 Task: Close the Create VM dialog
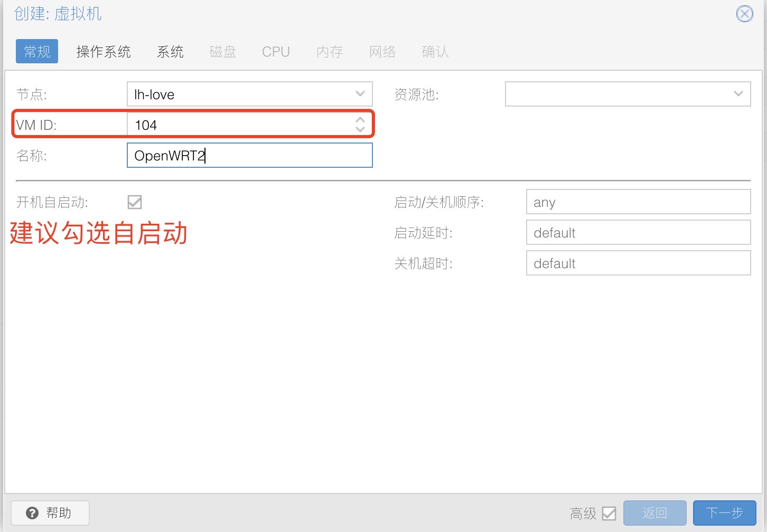744,14
